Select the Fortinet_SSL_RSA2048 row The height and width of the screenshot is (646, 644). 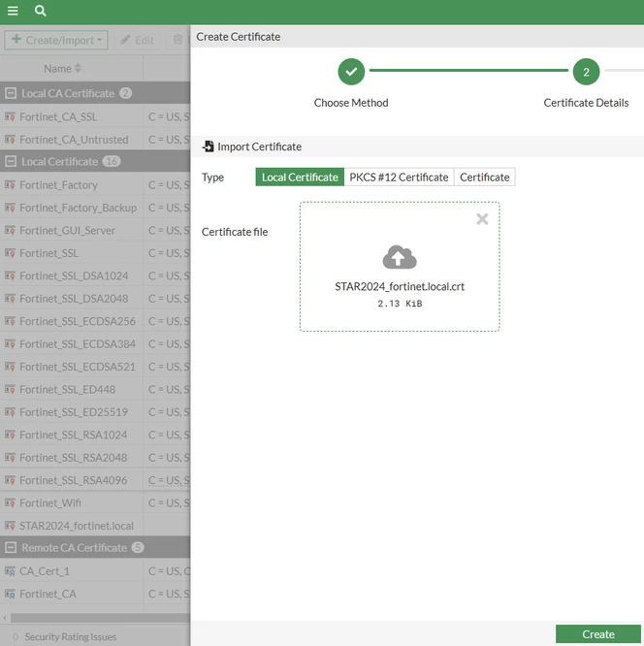(95, 457)
